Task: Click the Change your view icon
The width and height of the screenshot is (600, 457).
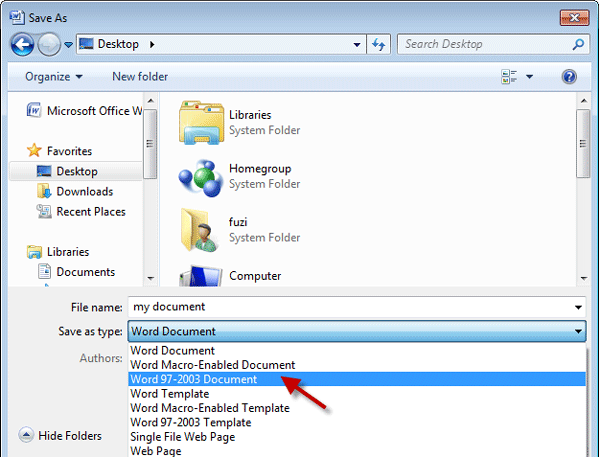Action: (x=509, y=77)
